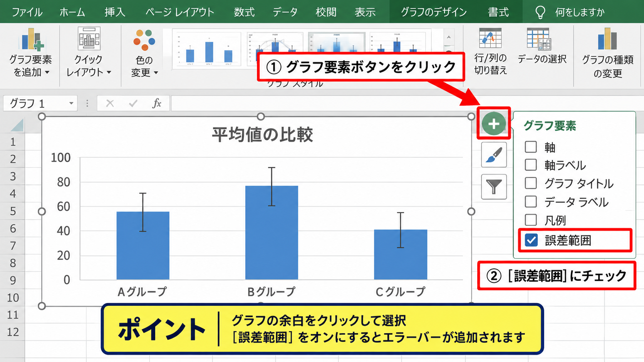644x362 pixels.
Task: Click the データの選択 icon
Action: pyautogui.click(x=538, y=38)
